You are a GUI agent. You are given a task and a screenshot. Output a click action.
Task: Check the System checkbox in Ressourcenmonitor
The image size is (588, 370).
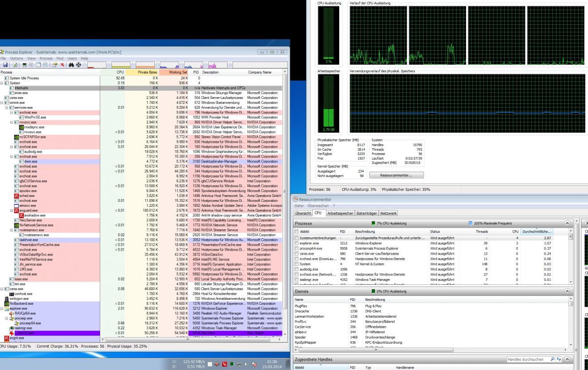click(x=296, y=264)
